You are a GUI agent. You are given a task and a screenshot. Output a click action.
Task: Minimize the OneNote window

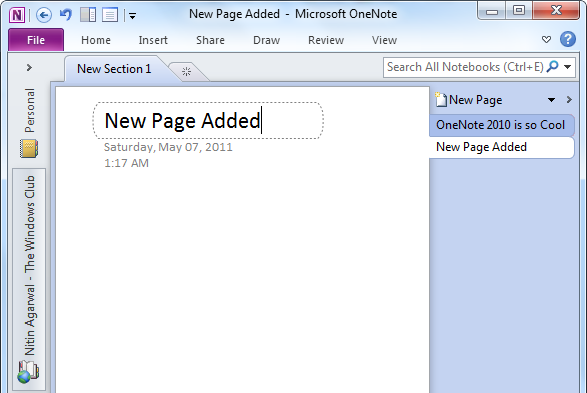(x=492, y=11)
